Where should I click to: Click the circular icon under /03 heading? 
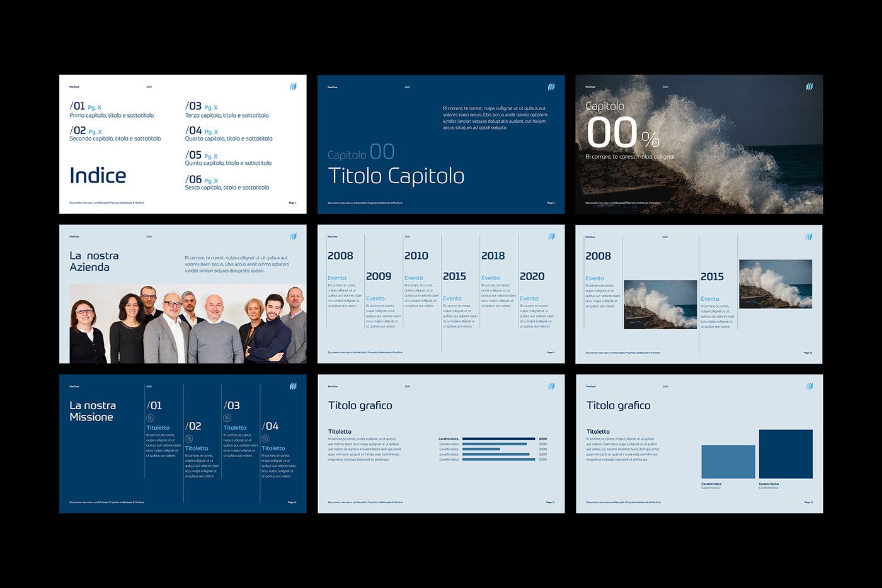pos(227,418)
